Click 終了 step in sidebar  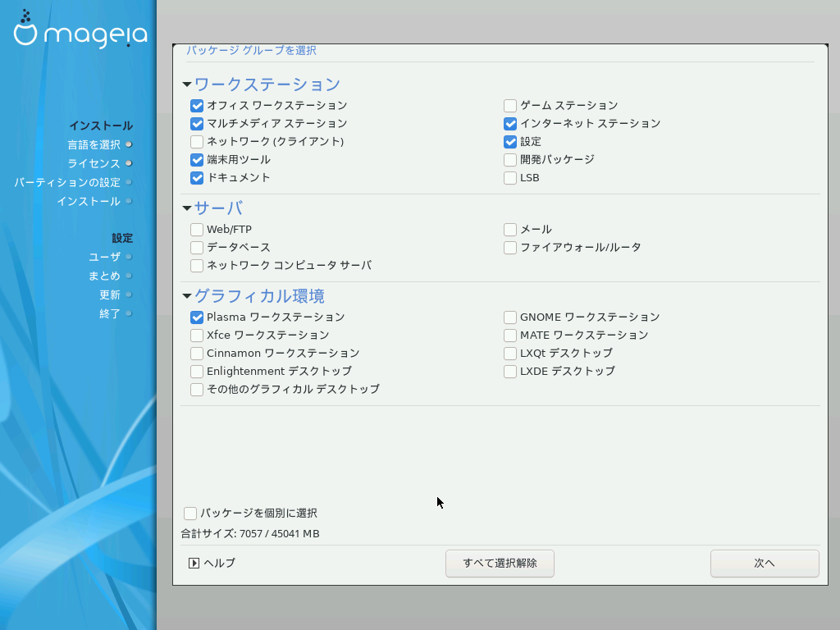(x=110, y=314)
